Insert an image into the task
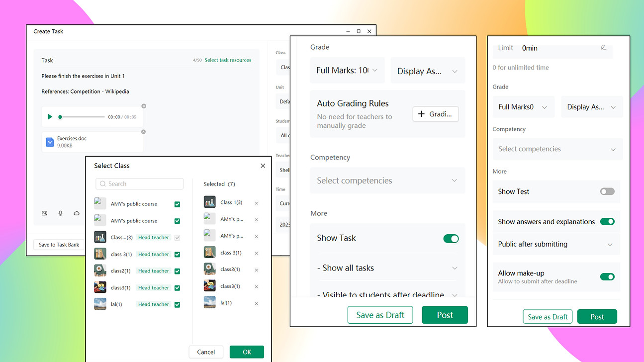Image resolution: width=644 pixels, height=362 pixels. click(x=44, y=213)
